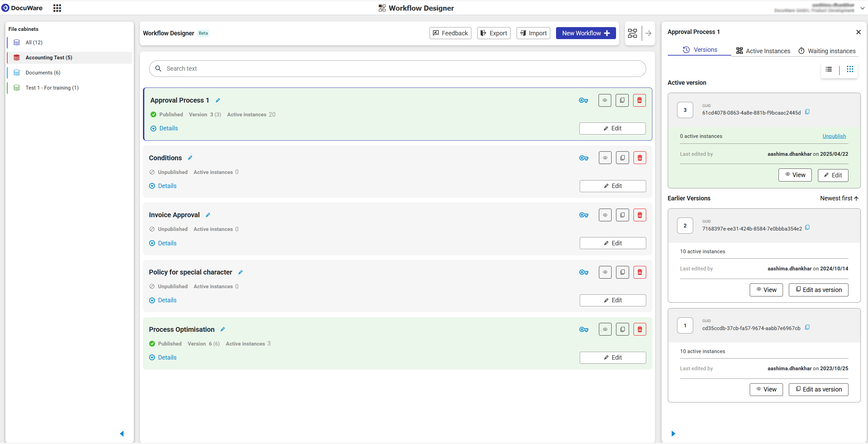Screen dimensions: 868x444
Task: Switch versions panel to list view
Action: pyautogui.click(x=829, y=69)
